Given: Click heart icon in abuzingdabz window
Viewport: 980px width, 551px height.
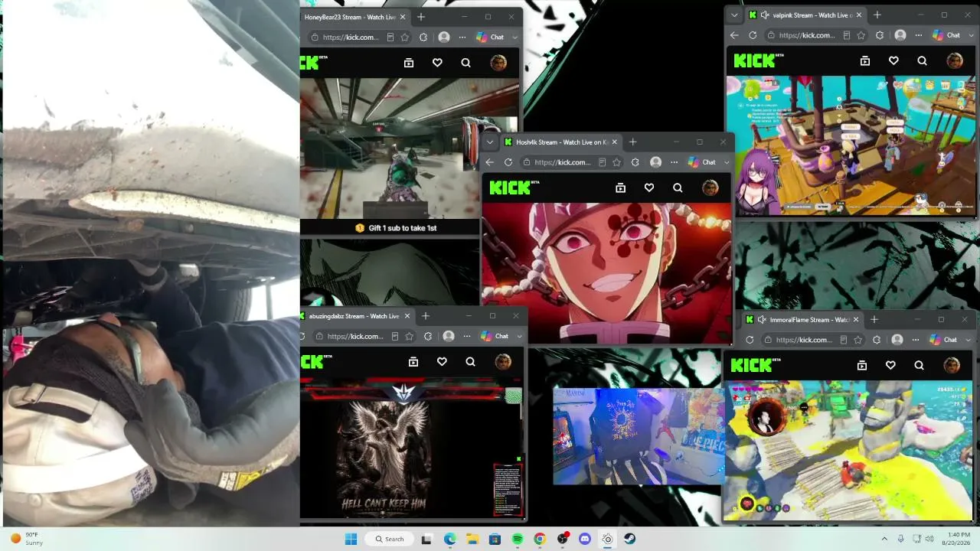Looking at the screenshot, I should point(442,362).
